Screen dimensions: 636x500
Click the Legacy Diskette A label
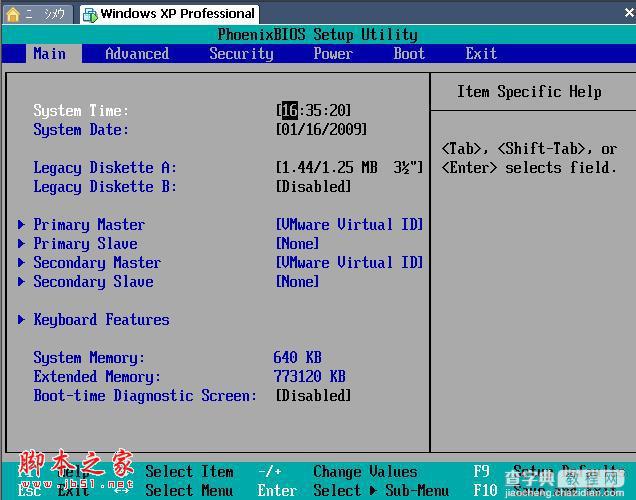[x=105, y=168]
